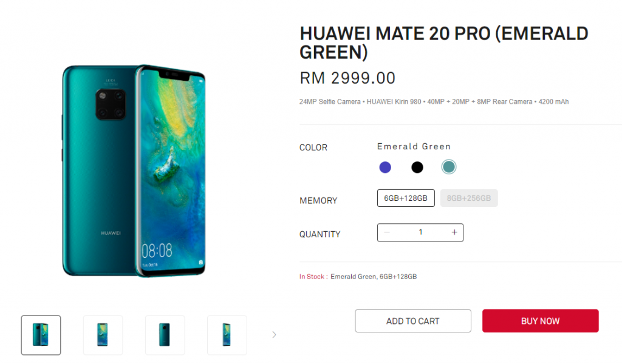Open the third thumbnail of the phone back

tap(165, 335)
